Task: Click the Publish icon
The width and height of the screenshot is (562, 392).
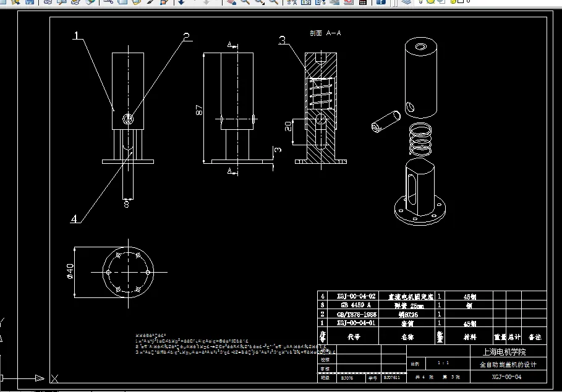Action: (x=75, y=1)
